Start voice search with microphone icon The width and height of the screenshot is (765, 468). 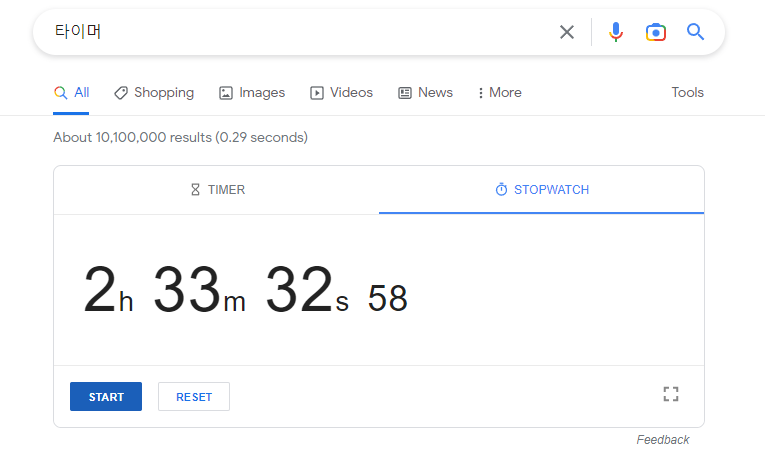click(616, 32)
